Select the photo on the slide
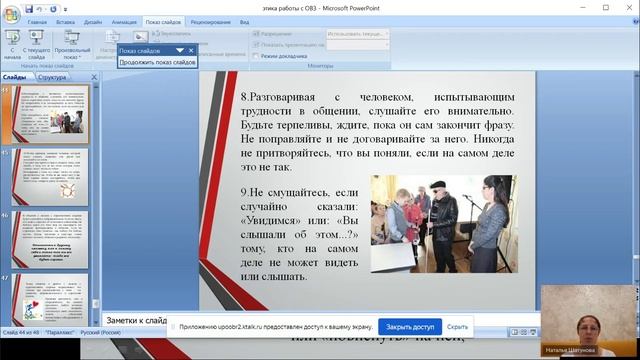The image size is (640, 360). (x=444, y=224)
